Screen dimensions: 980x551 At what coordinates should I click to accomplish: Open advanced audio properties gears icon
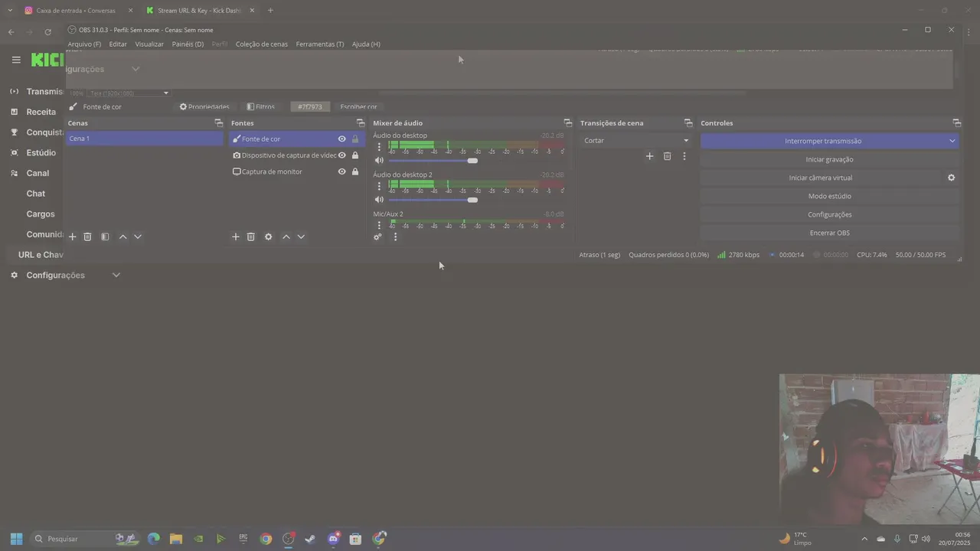(x=377, y=237)
